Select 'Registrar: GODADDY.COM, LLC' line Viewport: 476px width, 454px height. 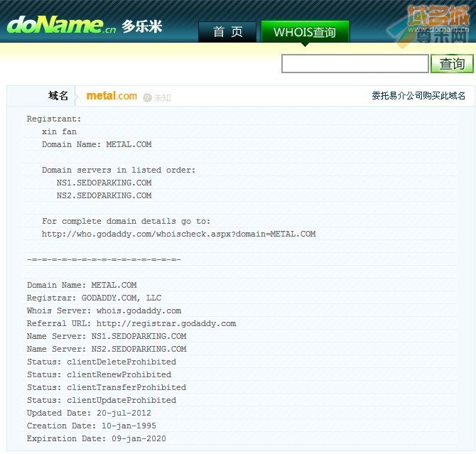point(94,298)
